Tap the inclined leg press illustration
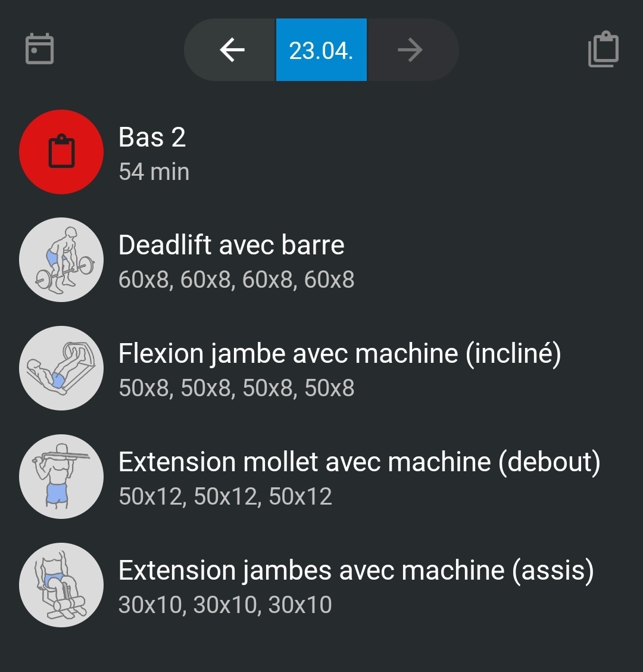643x672 pixels. point(61,368)
